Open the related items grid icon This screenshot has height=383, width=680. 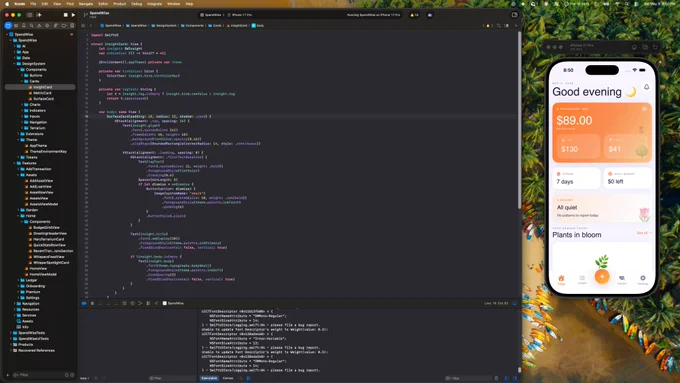[83, 26]
